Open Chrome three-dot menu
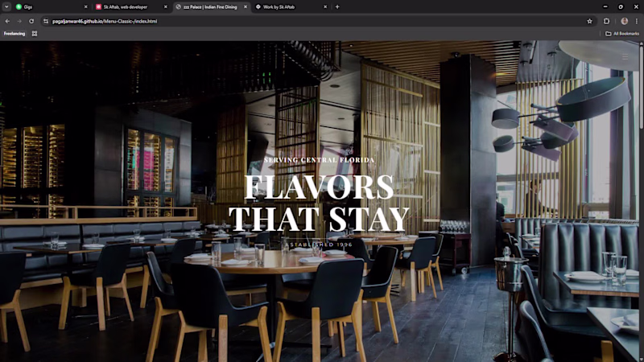Image resolution: width=644 pixels, height=362 pixels. click(637, 21)
